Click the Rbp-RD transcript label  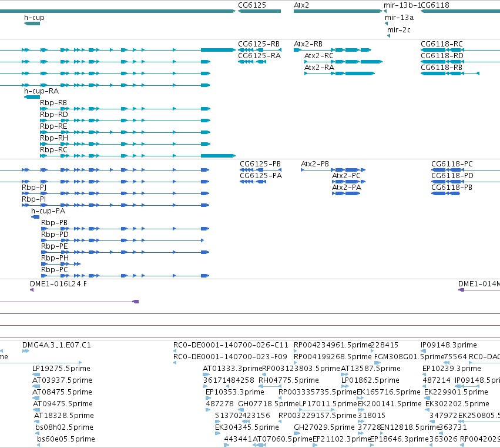(54, 115)
